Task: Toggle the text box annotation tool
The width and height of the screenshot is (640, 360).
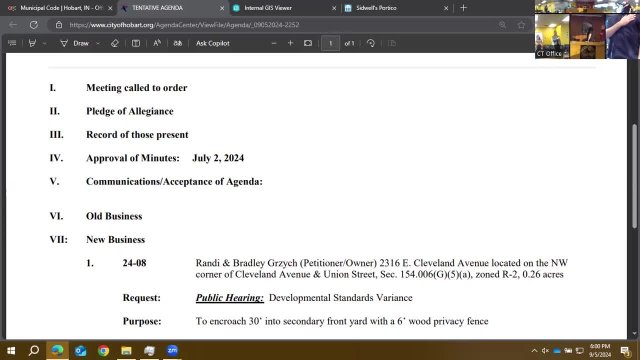Action: 136,43
